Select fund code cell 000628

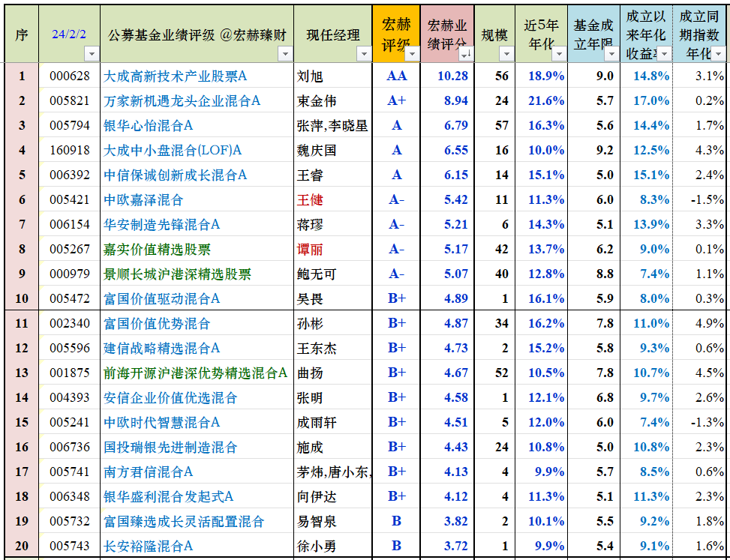pyautogui.click(x=69, y=76)
